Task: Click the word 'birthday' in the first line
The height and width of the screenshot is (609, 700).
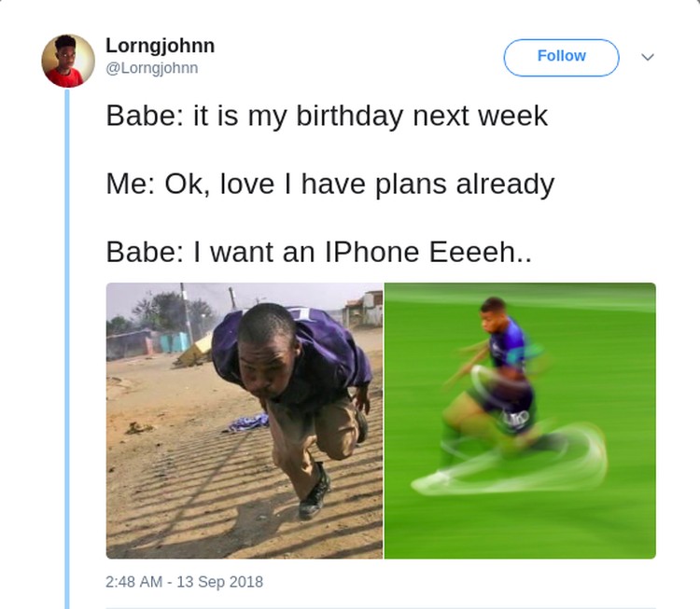Action: click(349, 116)
